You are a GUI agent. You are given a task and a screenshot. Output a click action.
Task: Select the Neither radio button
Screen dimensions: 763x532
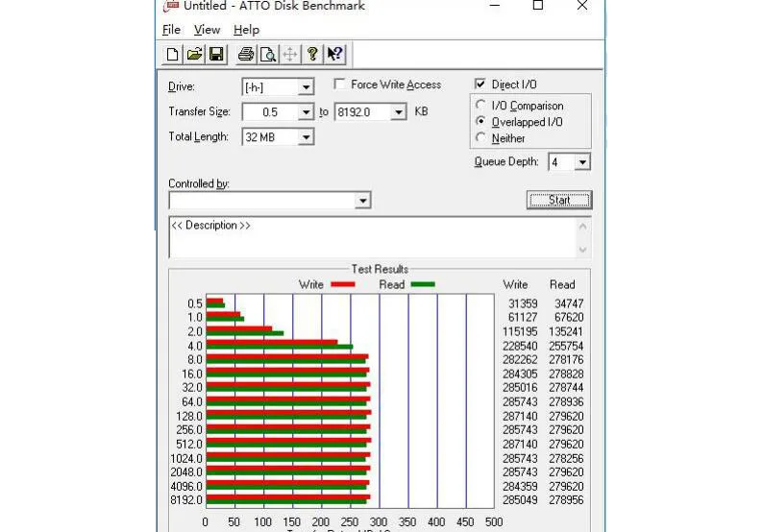(480, 137)
